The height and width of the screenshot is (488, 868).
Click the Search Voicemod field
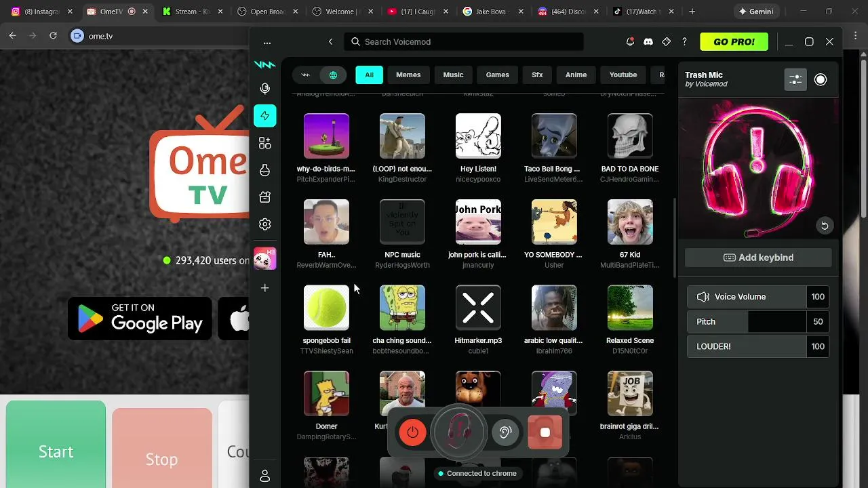point(464,42)
